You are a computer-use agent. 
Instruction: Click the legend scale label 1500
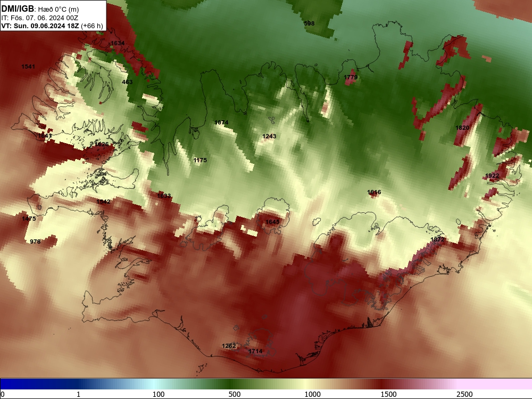(x=388, y=394)
